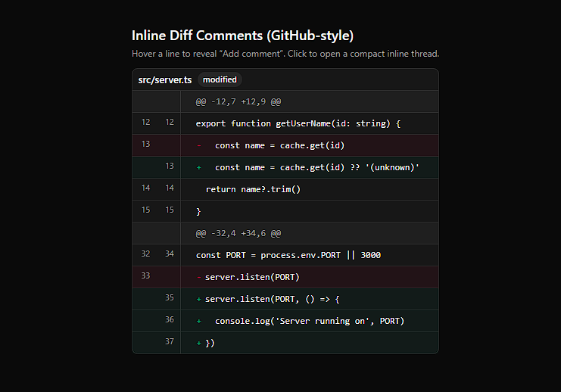Click the plus marker on console.log line
561x392 pixels.
(199, 321)
